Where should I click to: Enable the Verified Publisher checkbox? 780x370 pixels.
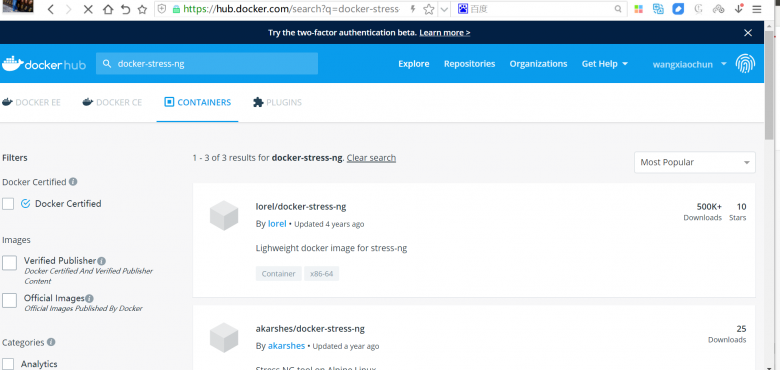click(x=9, y=263)
